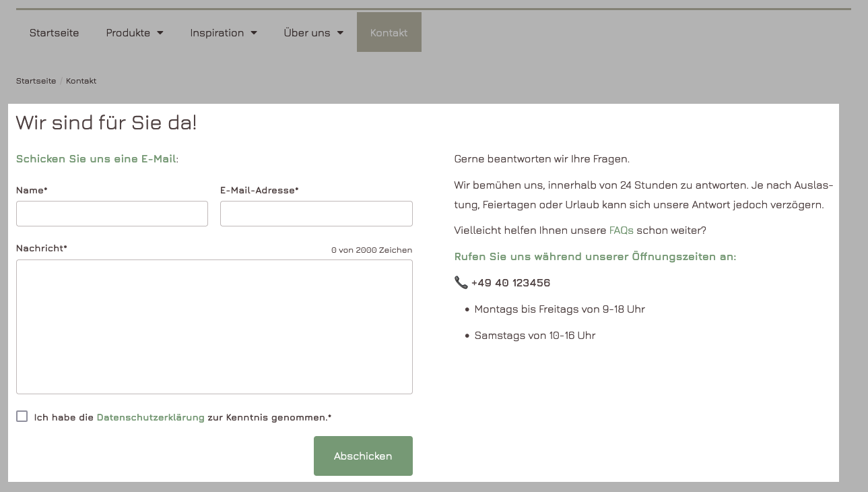The height and width of the screenshot is (492, 868).
Task: Call the phone number +49 40 123456
Action: (510, 283)
